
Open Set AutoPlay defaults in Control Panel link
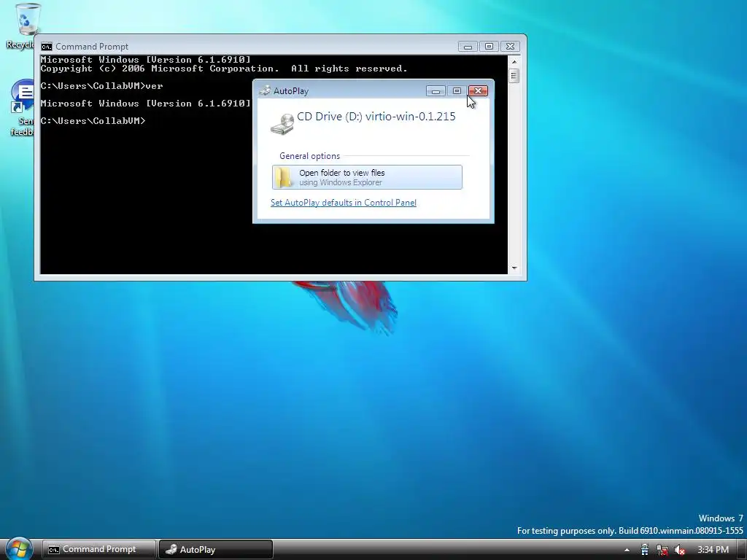344,203
